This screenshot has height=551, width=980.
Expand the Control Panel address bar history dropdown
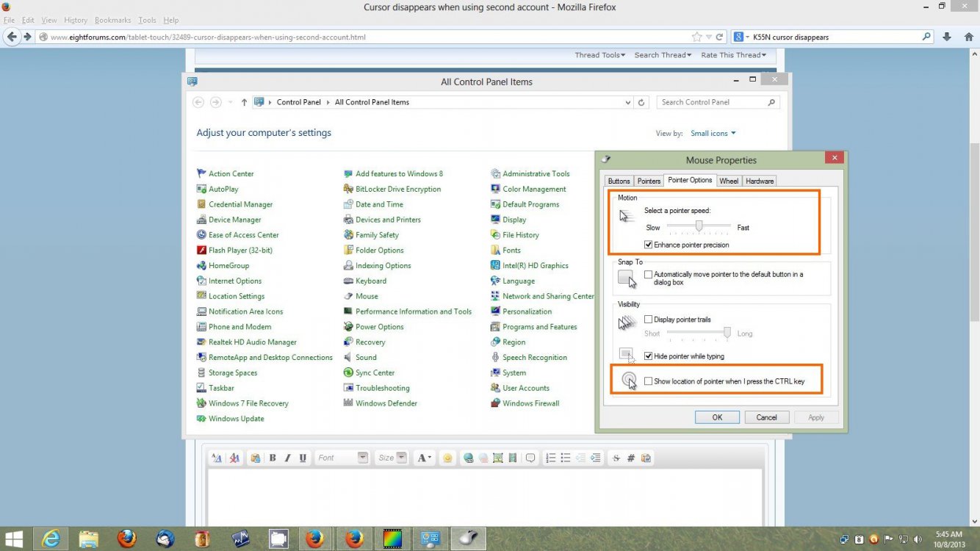point(627,102)
